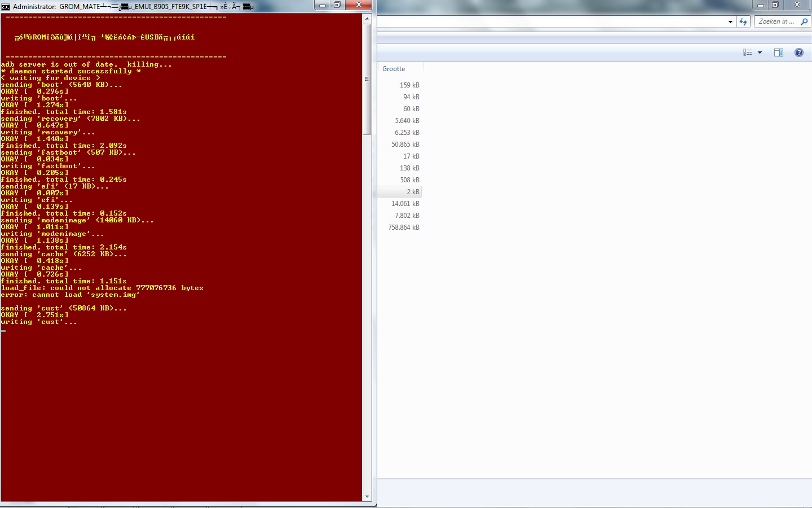
Task: Click the change view list icon
Action: (748, 52)
